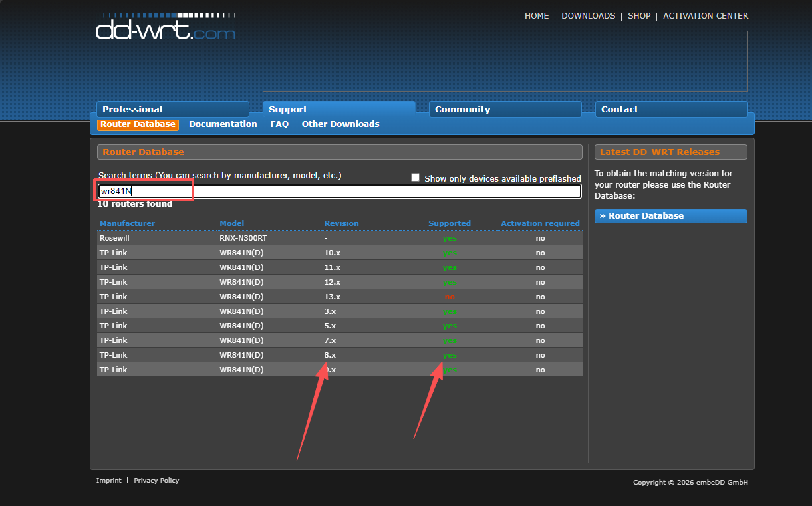812x506 pixels.
Task: Select the Support tab
Action: click(x=339, y=109)
